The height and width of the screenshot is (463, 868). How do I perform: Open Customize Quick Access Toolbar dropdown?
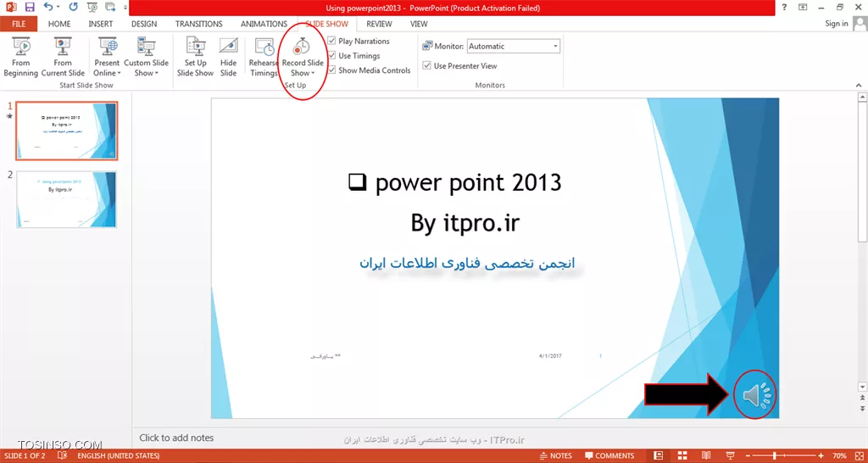[x=125, y=8]
